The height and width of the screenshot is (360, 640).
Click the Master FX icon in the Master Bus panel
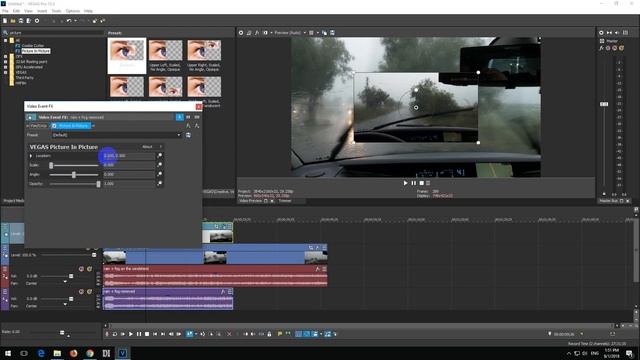click(x=601, y=48)
